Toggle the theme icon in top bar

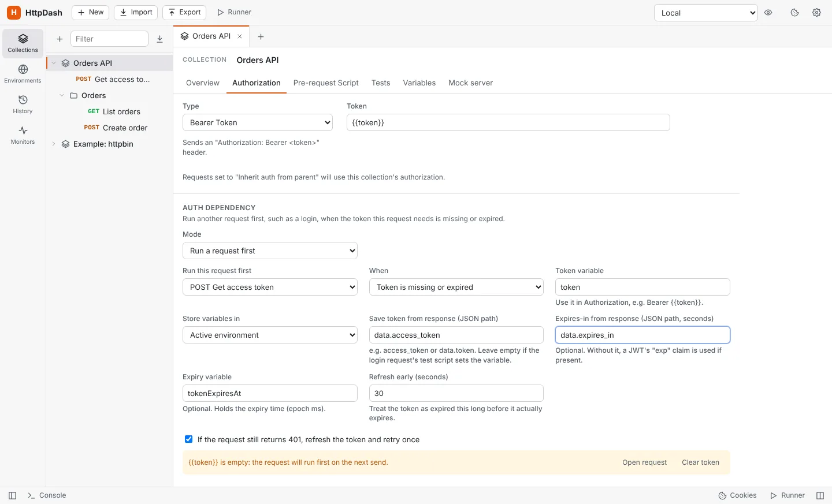(x=794, y=13)
